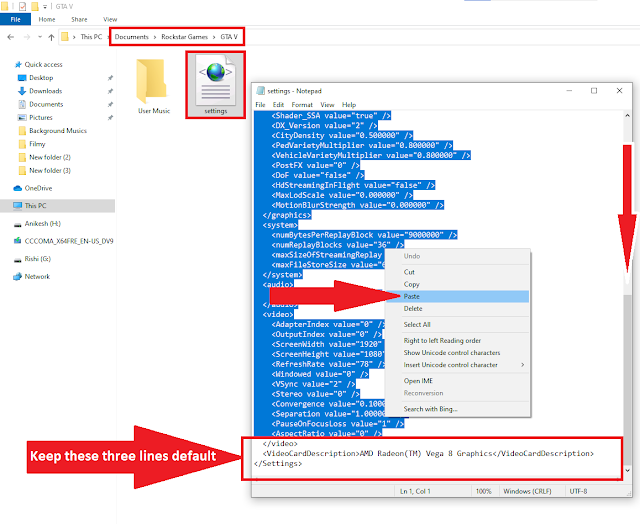
Task: Click the Notepad title bar icon
Action: tap(260, 91)
